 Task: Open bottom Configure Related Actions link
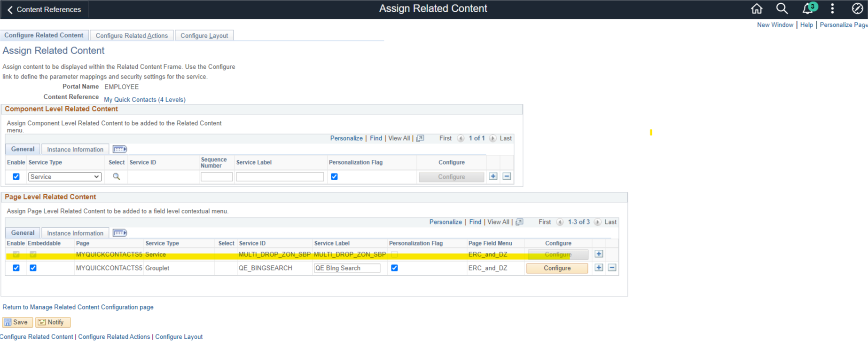point(114,337)
